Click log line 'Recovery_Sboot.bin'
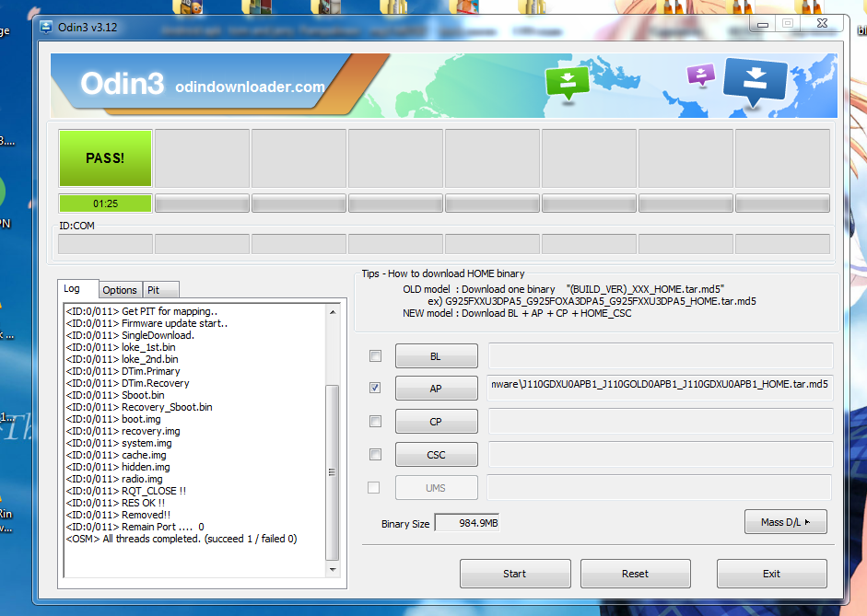This screenshot has height=616, width=867. (139, 407)
